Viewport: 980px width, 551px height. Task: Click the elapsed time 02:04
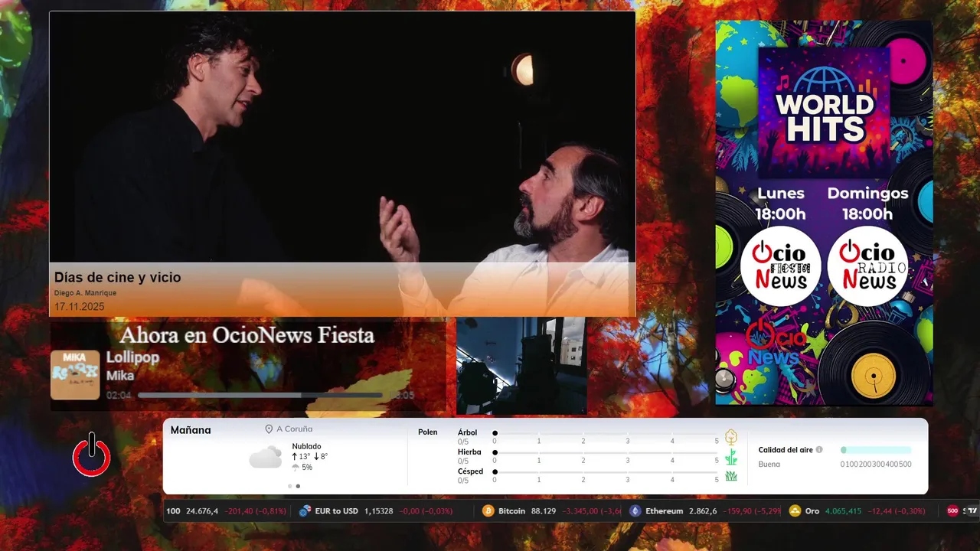pyautogui.click(x=119, y=396)
